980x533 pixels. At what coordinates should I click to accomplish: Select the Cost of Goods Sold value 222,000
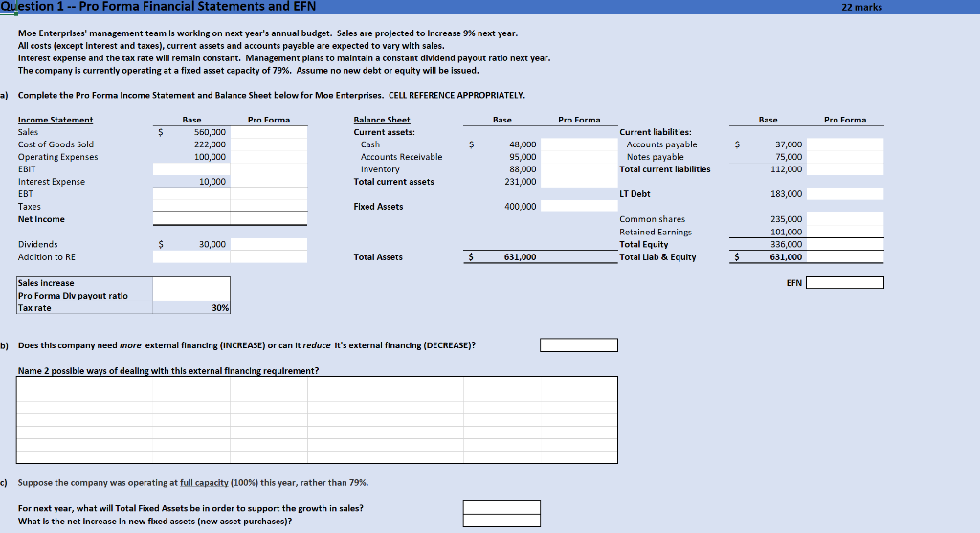(210, 144)
